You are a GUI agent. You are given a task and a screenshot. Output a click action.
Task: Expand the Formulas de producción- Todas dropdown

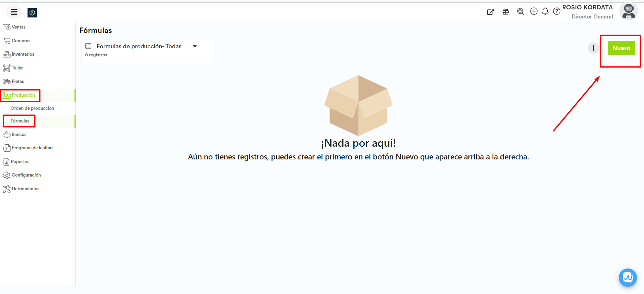click(195, 46)
